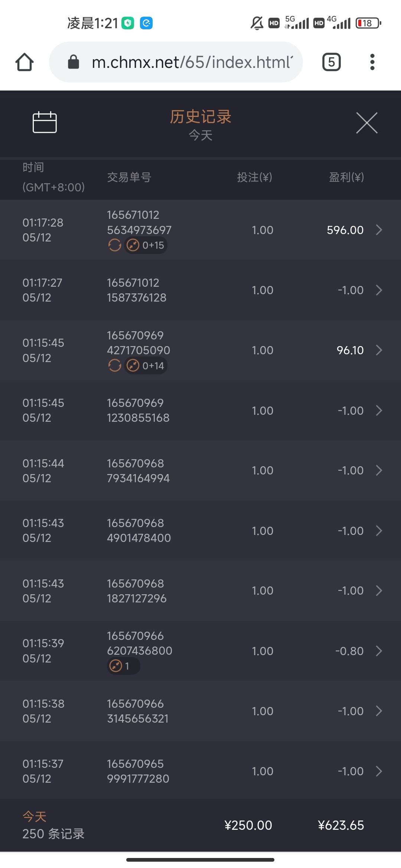401x868 pixels.
Task: Expand the -0.80 profit record chevron
Action: [x=379, y=651]
